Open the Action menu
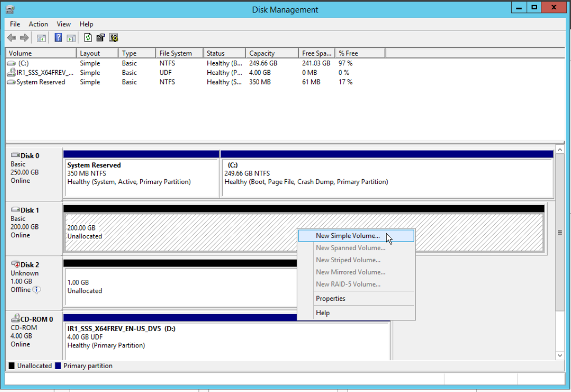This screenshot has height=392, width=571. (x=38, y=24)
